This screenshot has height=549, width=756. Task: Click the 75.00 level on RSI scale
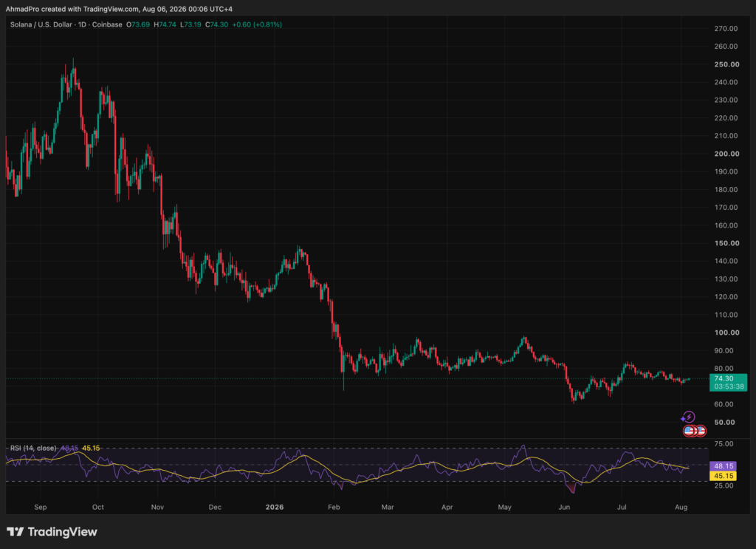click(724, 444)
